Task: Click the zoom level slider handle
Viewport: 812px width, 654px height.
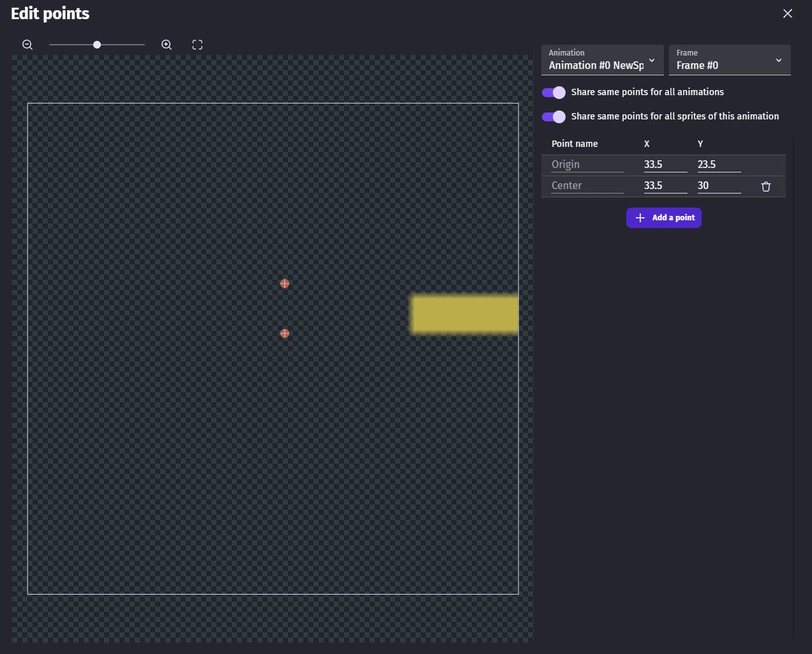Action: click(97, 45)
